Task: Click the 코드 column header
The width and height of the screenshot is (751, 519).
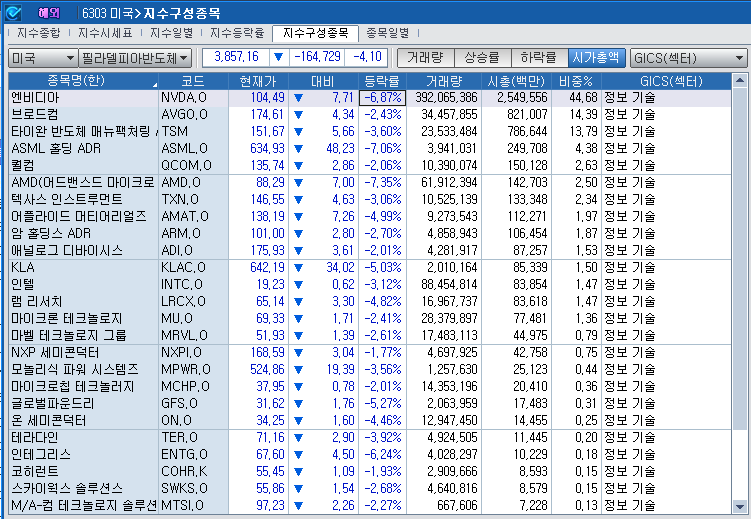Action: (193, 81)
